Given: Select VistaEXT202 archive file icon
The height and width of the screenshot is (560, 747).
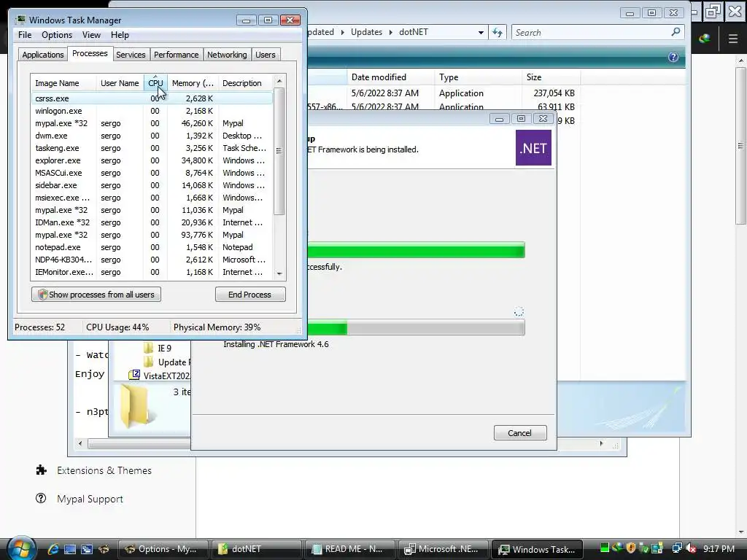Looking at the screenshot, I should [134, 376].
